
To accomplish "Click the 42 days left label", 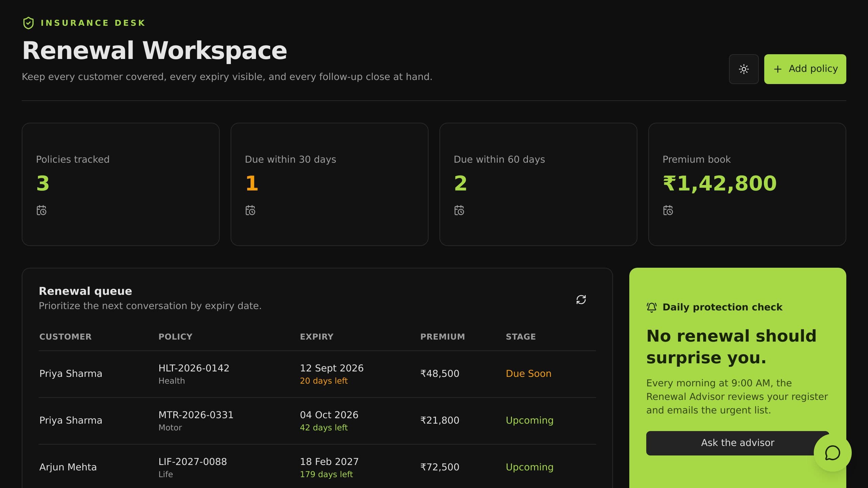I will point(323,428).
